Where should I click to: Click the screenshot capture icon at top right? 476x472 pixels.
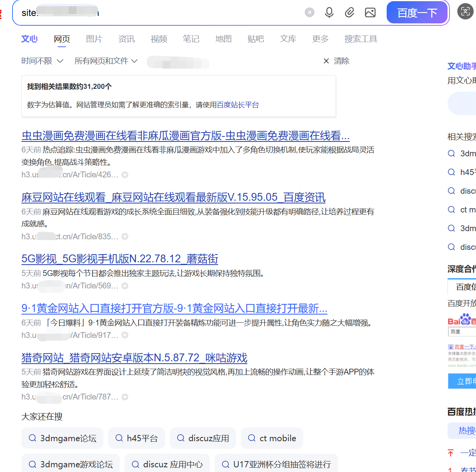point(465,11)
